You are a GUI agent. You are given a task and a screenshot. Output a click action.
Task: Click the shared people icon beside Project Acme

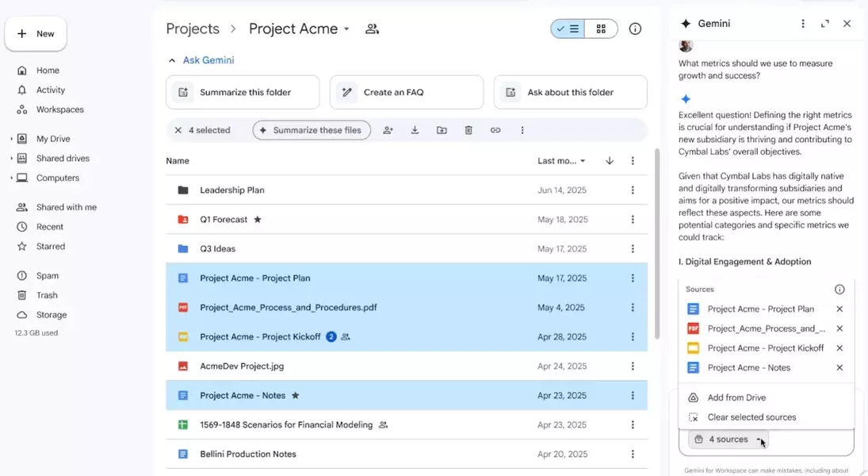pyautogui.click(x=372, y=29)
